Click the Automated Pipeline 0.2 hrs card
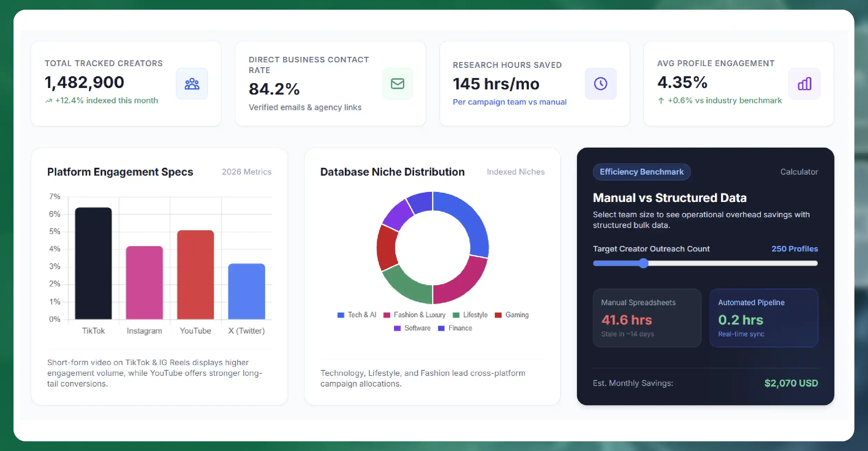This screenshot has width=868, height=451. 764,318
